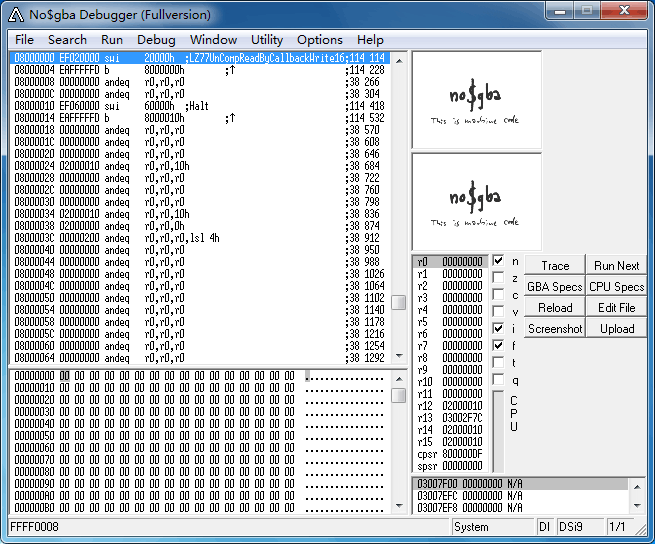The width and height of the screenshot is (655, 544).
Task: Click the disassembly scrollbar down arrow
Action: 399,356
